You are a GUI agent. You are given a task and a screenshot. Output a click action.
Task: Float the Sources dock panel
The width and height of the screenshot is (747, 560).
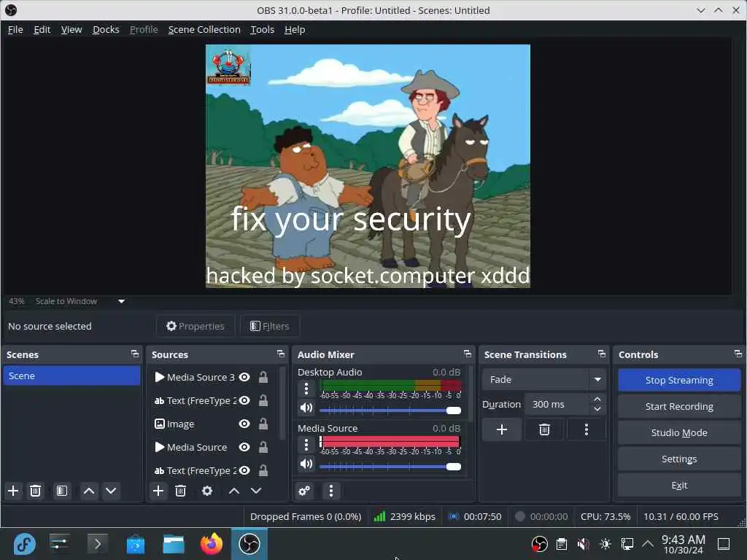(281, 354)
